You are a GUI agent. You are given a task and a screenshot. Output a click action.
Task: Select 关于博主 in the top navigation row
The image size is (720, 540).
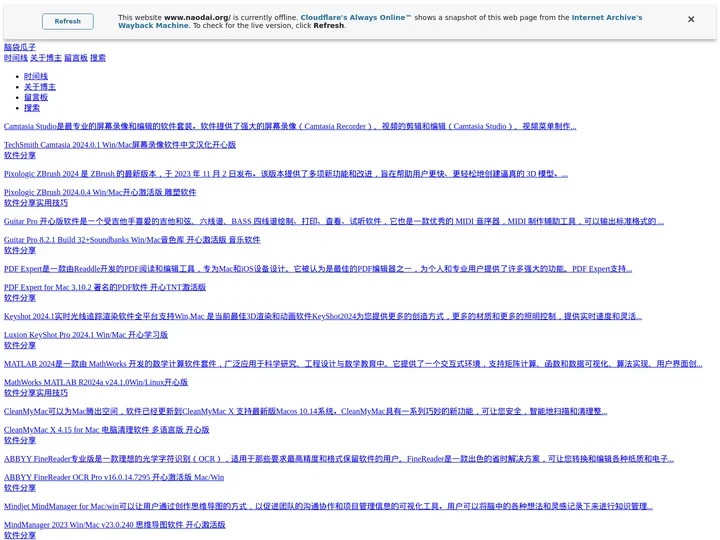click(x=46, y=57)
